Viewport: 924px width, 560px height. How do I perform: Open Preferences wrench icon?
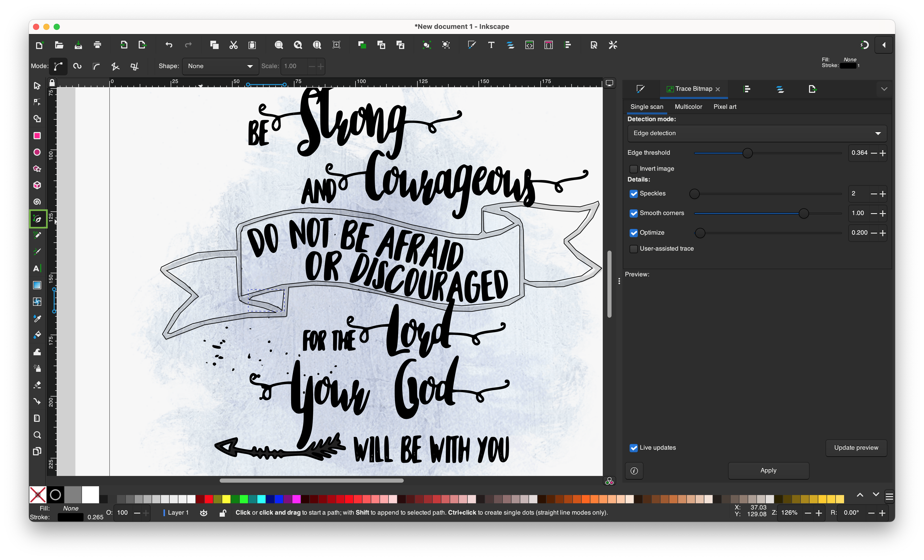(x=613, y=45)
